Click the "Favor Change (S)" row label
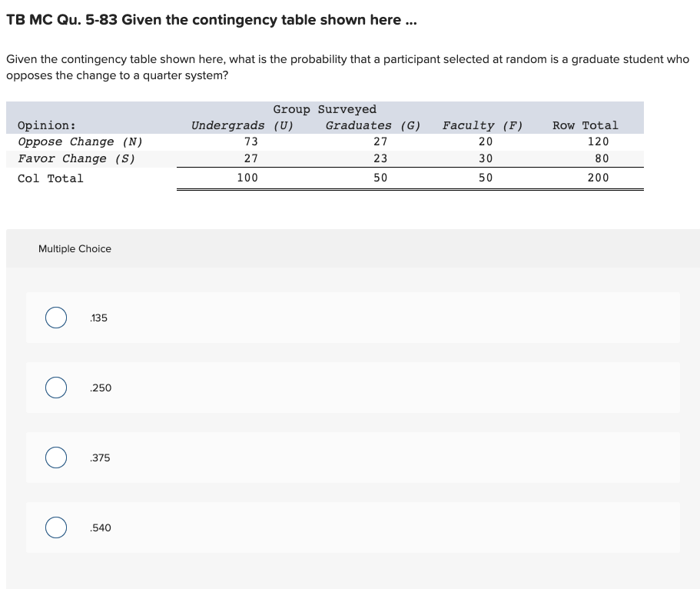 (x=76, y=159)
